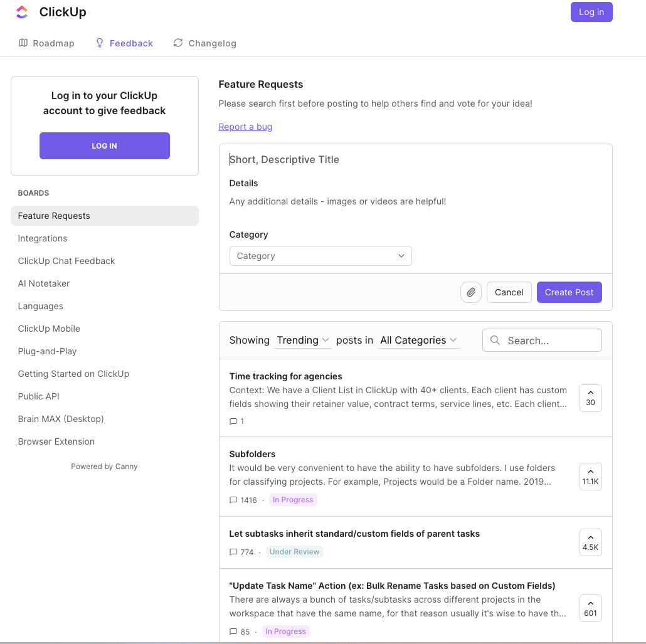Open the Time tracking for agencies post
The image size is (646, 644).
(x=285, y=376)
